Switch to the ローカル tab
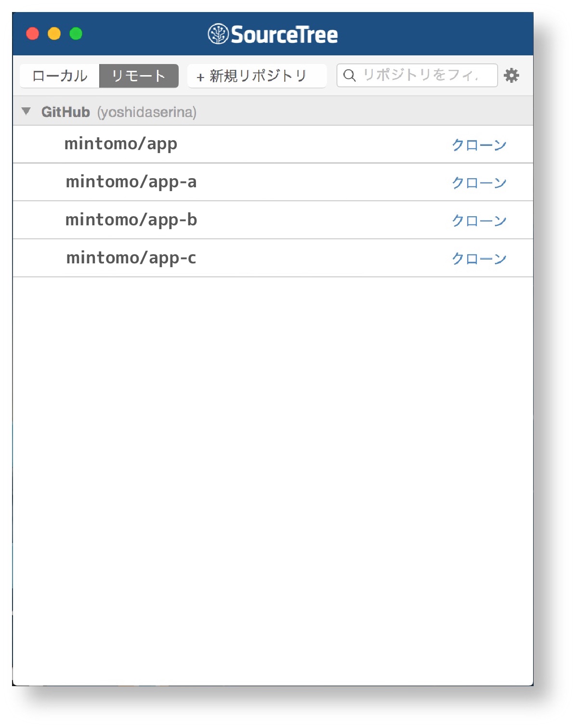The height and width of the screenshot is (728, 576). pos(60,76)
